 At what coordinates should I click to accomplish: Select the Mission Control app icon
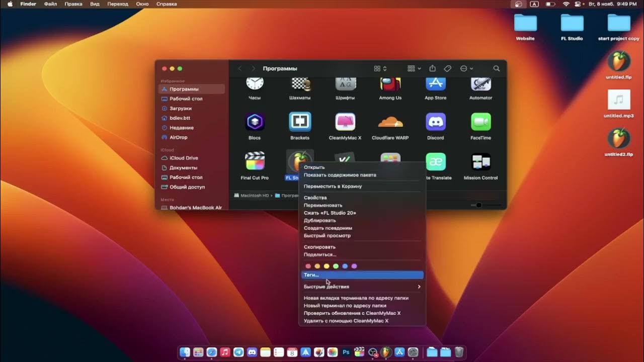(481, 162)
